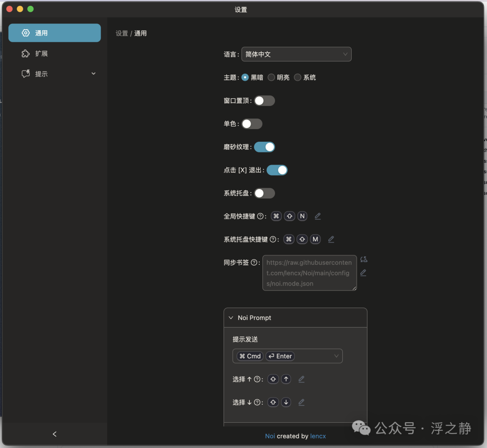Open the 语言 dropdown showing 简体中文
This screenshot has width=487, height=448.
296,55
